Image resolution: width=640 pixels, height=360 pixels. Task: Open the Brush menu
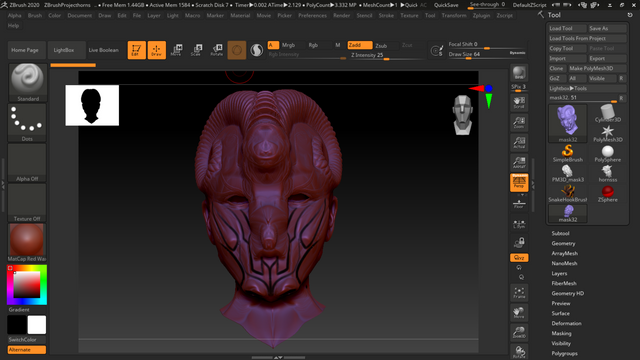[x=35, y=16]
